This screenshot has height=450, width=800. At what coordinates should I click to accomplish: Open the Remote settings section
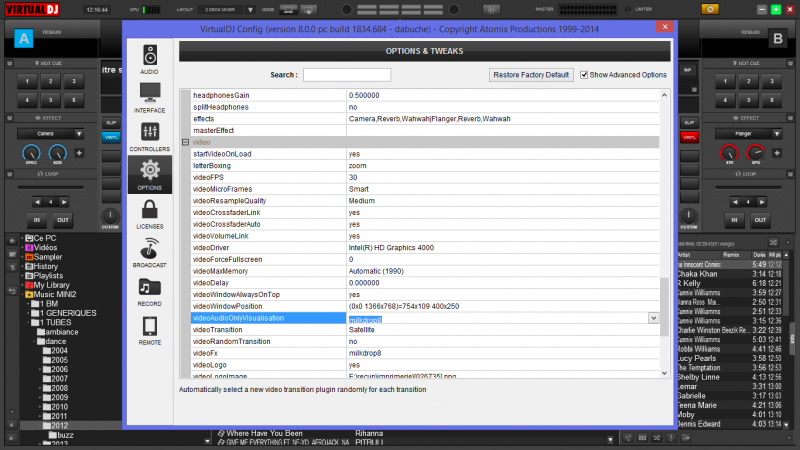[149, 330]
